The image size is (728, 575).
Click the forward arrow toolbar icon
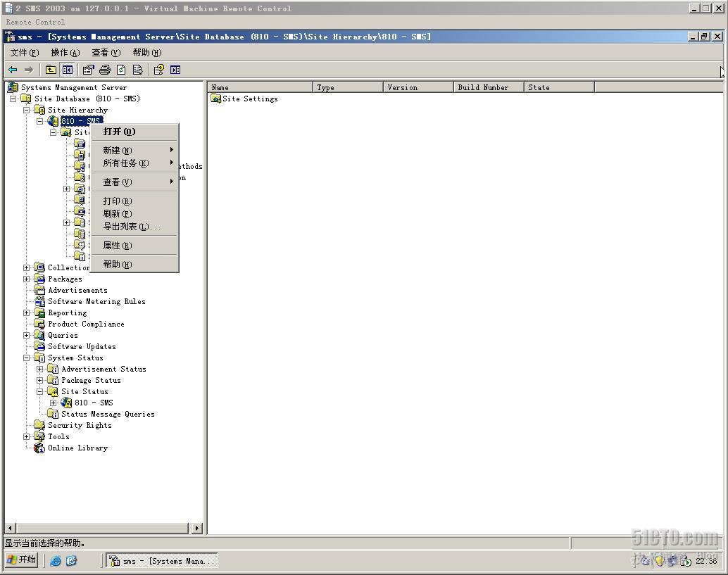pos(29,70)
